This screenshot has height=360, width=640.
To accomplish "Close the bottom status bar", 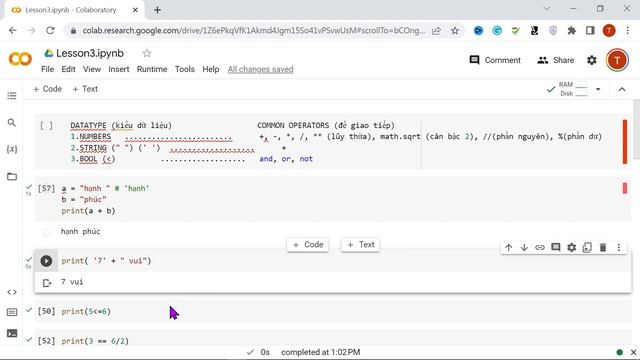I will pos(633,352).
